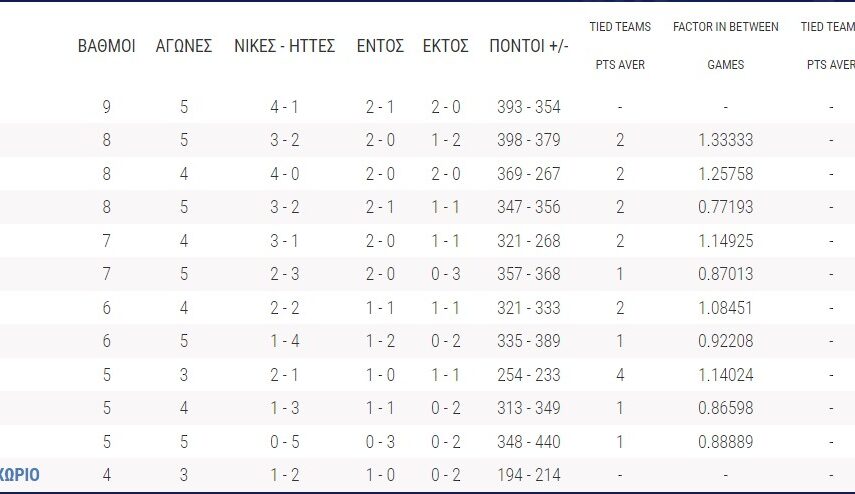Open the partially visible ΧΩΡΙΟ team link
855x494 pixels.
(20, 475)
